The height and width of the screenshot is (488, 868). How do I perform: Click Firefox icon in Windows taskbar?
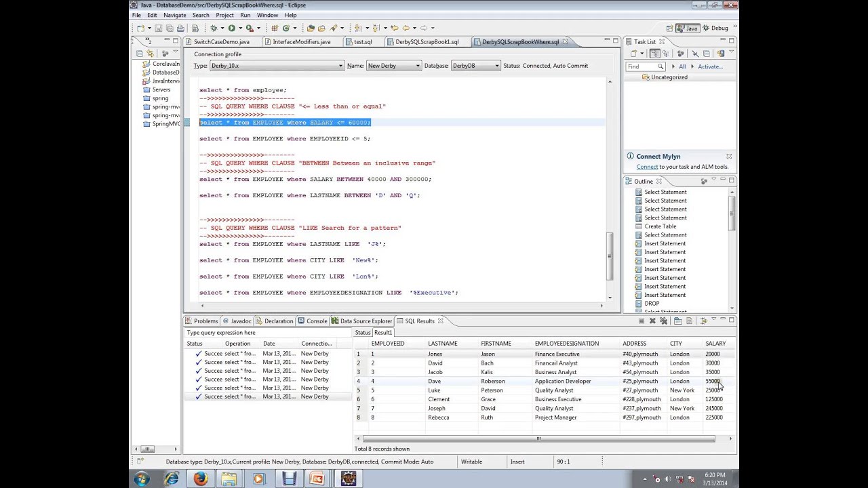(200, 479)
